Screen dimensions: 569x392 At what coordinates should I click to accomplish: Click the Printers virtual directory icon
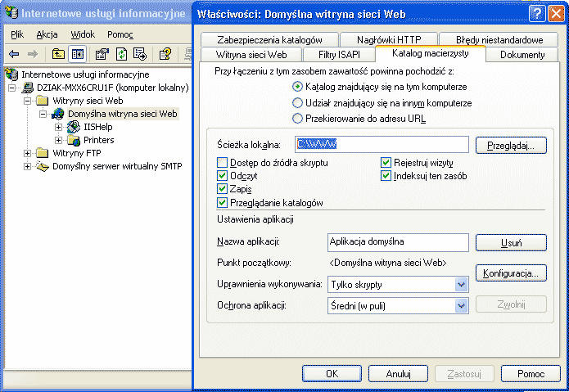74,140
